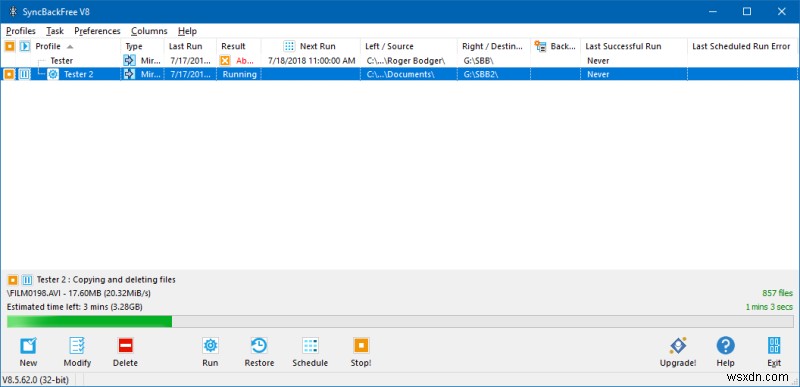The height and width of the screenshot is (387, 800).
Task: Click mirror type icon in Tester row
Action: [x=129, y=61]
